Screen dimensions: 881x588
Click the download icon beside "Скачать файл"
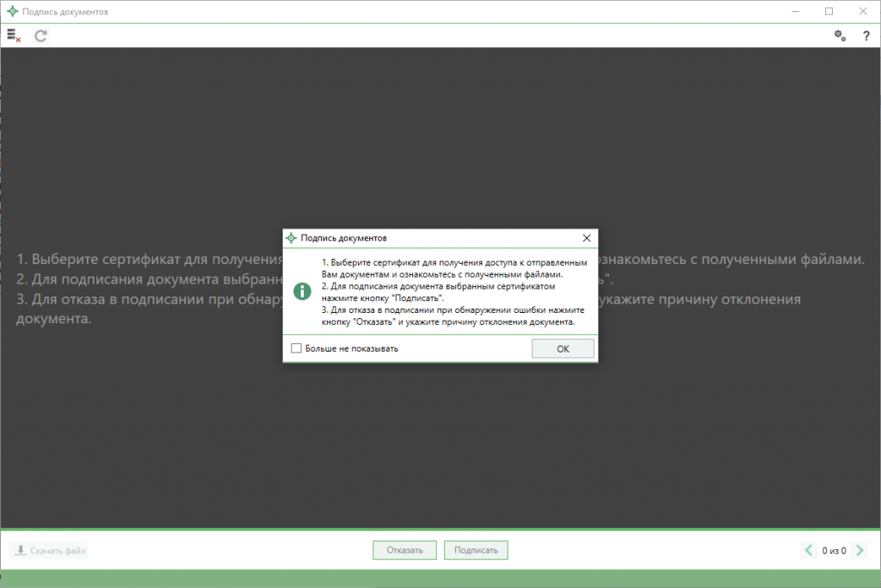click(x=20, y=550)
